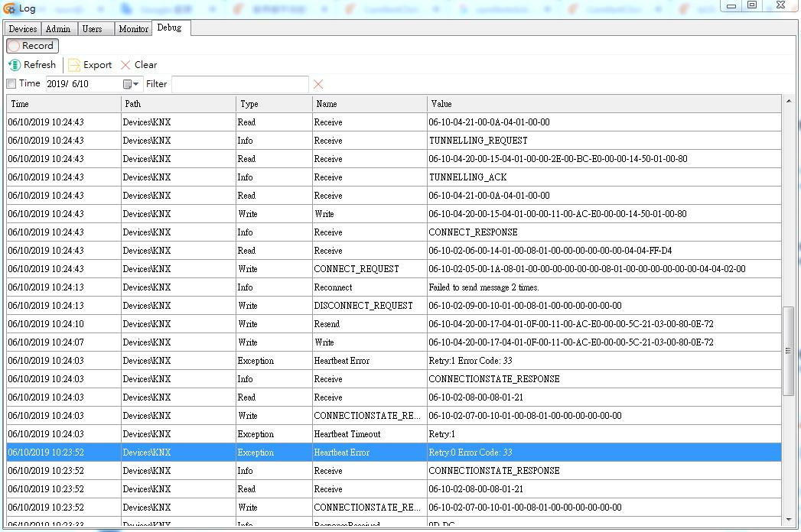The image size is (801, 532).
Task: Click scrollbar down arrow
Action: pos(789,519)
